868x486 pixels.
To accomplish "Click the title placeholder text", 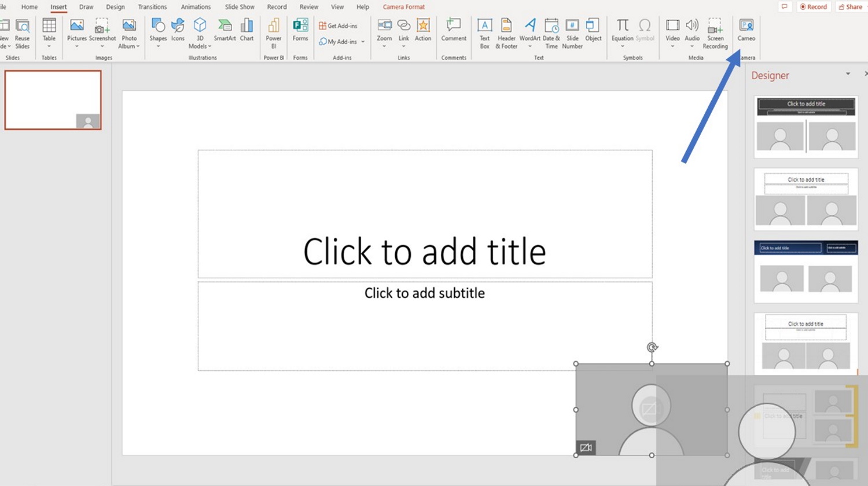I will pyautogui.click(x=424, y=252).
